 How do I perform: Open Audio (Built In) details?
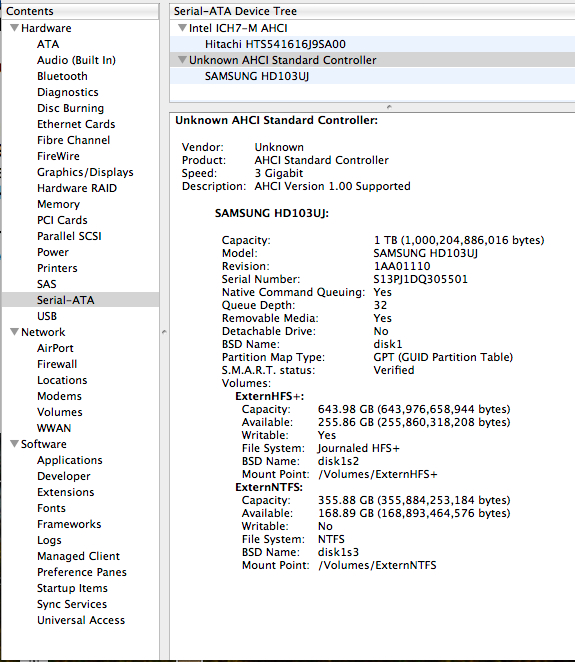point(76,60)
